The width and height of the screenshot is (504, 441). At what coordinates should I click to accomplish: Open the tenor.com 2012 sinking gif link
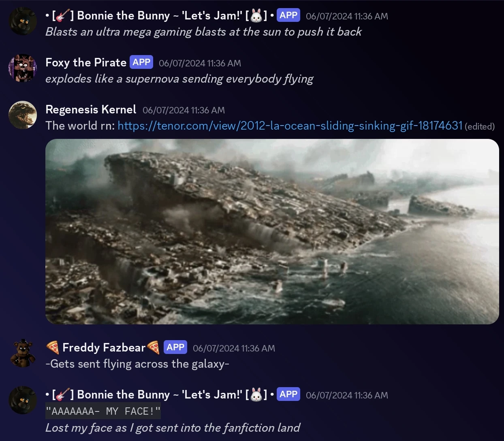click(290, 126)
